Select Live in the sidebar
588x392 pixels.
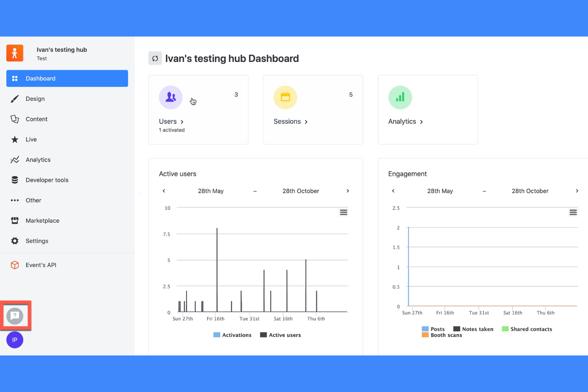(67, 139)
